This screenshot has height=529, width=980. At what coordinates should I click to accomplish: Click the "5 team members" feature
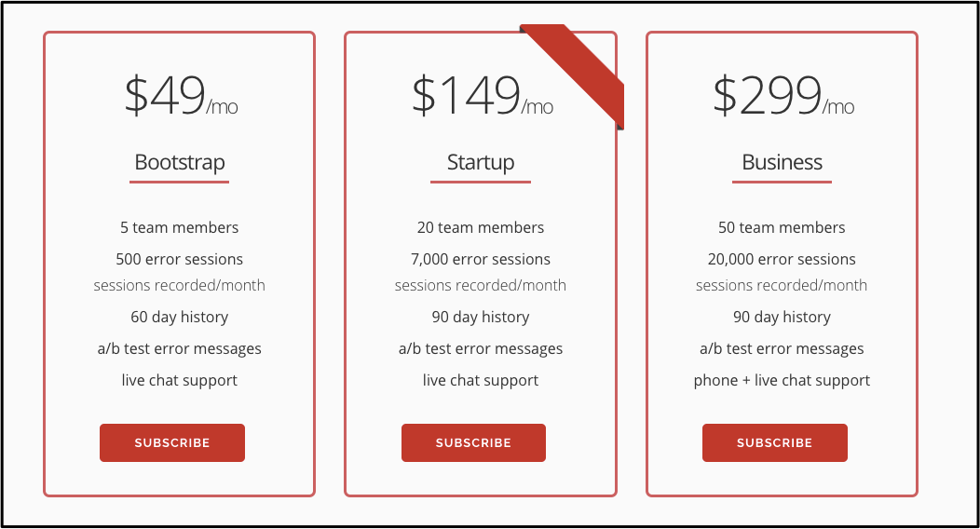coord(180,227)
